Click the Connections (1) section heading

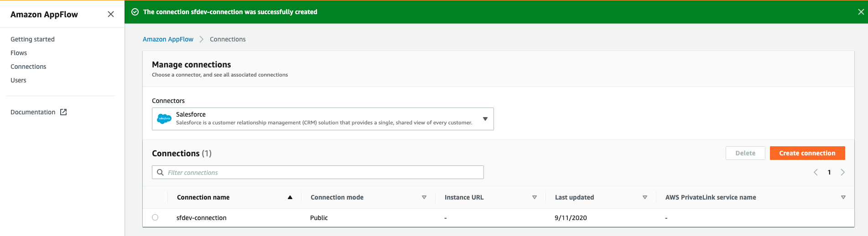tap(182, 154)
